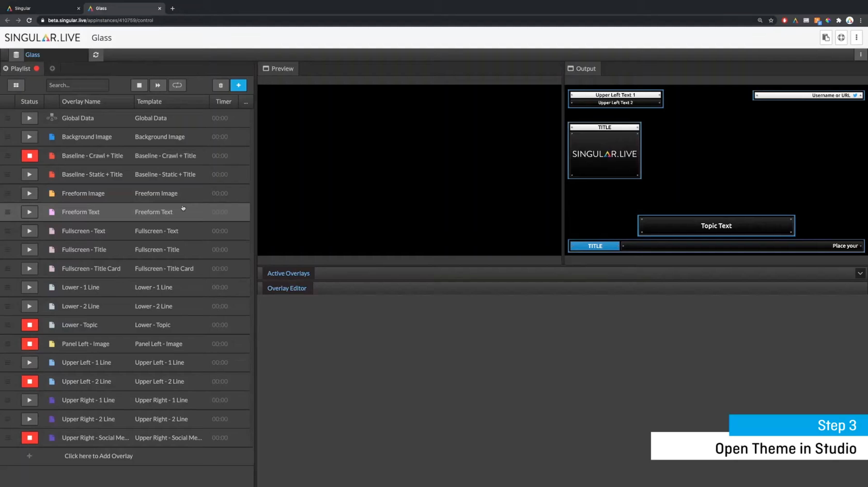
Task: Toggle the loop playlist icon
Action: pyautogui.click(x=177, y=85)
